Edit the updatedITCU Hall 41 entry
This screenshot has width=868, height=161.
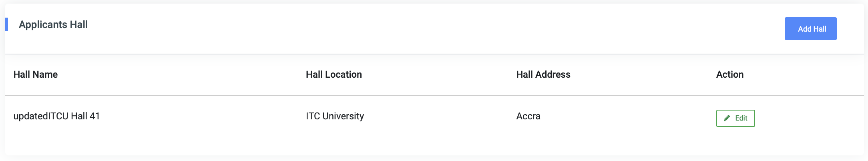click(735, 118)
